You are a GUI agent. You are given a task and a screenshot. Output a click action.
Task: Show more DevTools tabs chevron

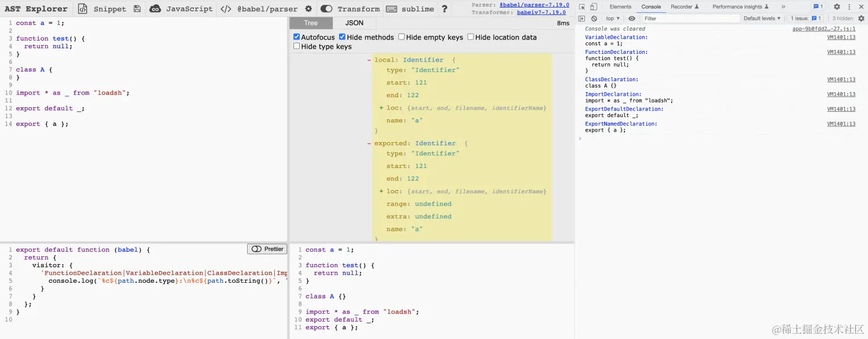[784, 7]
